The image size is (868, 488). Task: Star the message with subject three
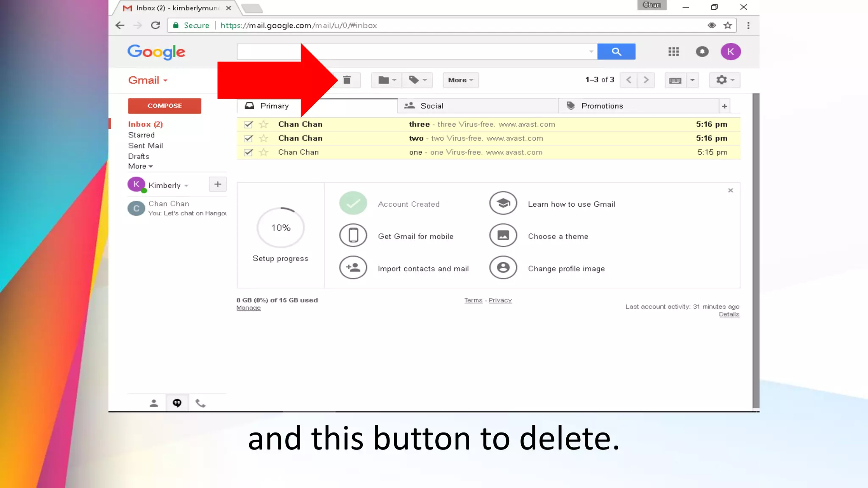(264, 125)
